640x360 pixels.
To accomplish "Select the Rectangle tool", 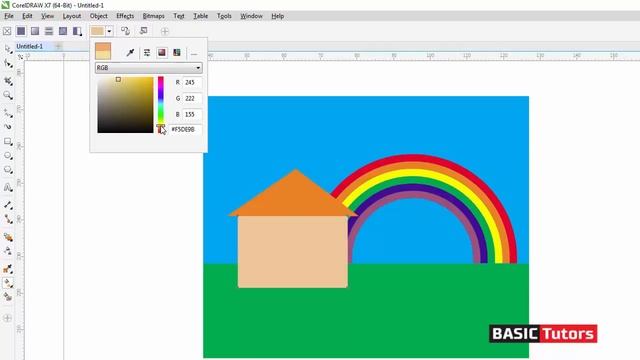I will tap(8, 142).
